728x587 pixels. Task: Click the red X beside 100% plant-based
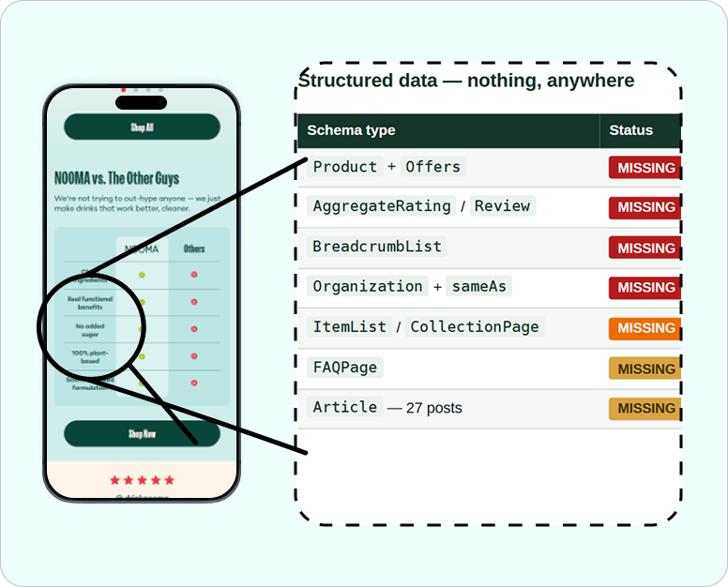(x=194, y=356)
